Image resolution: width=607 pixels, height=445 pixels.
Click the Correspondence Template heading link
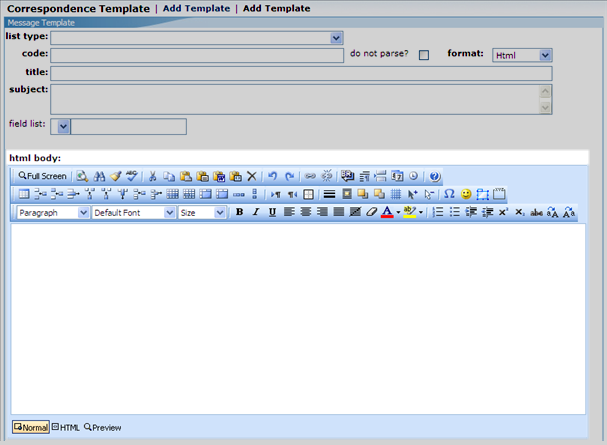pyautogui.click(x=78, y=9)
